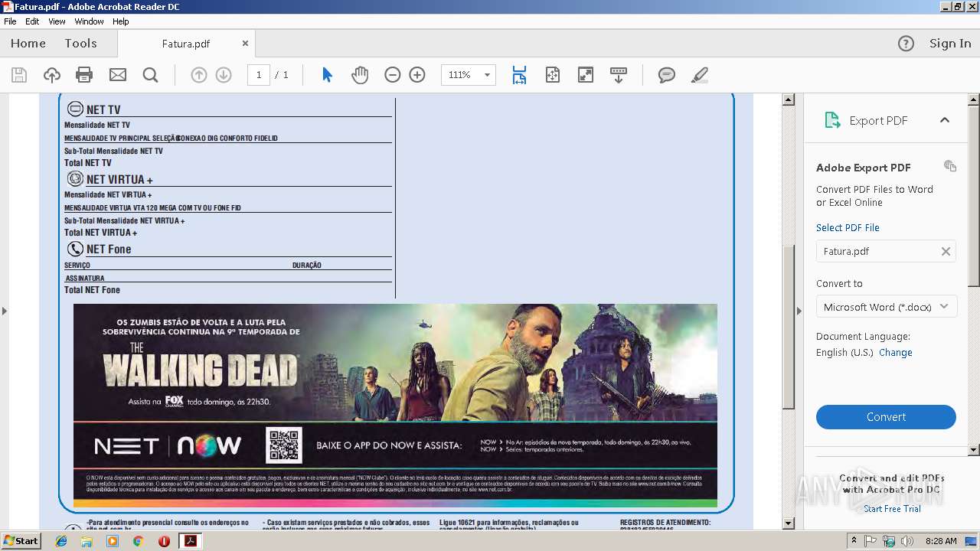Image resolution: width=980 pixels, height=551 pixels.
Task: Open the Help menu
Action: pos(121,21)
